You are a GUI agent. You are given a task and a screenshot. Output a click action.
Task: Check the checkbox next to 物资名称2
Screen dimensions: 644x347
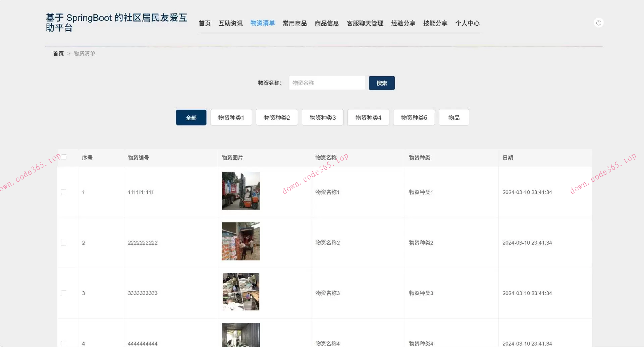coord(63,242)
